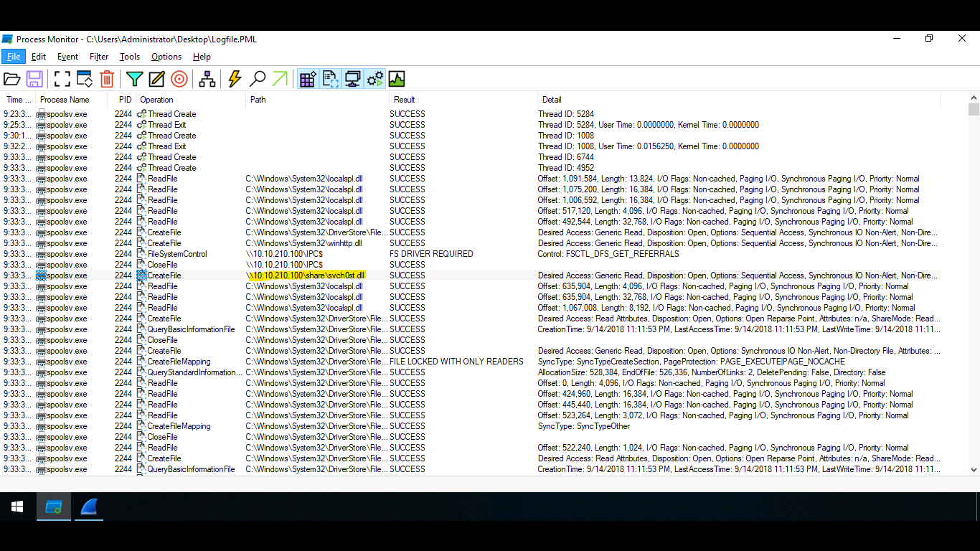Select FILE LOCKED WITH ONLY READERS result

[x=456, y=362]
